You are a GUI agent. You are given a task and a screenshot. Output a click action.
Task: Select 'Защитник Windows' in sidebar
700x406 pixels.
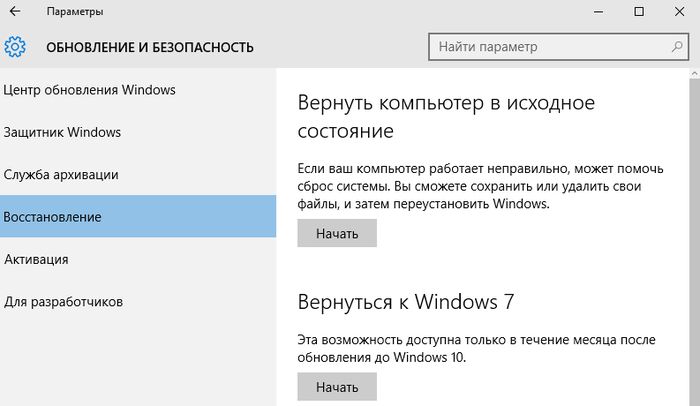click(x=62, y=132)
